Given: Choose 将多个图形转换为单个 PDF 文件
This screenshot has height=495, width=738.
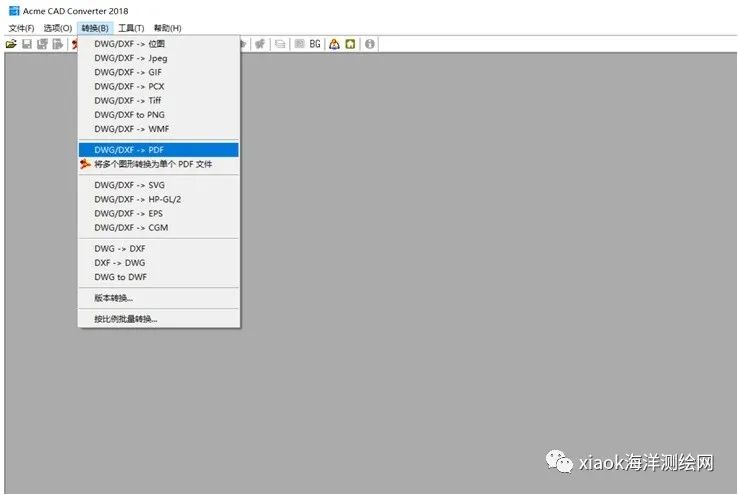Looking at the screenshot, I should click(159, 164).
